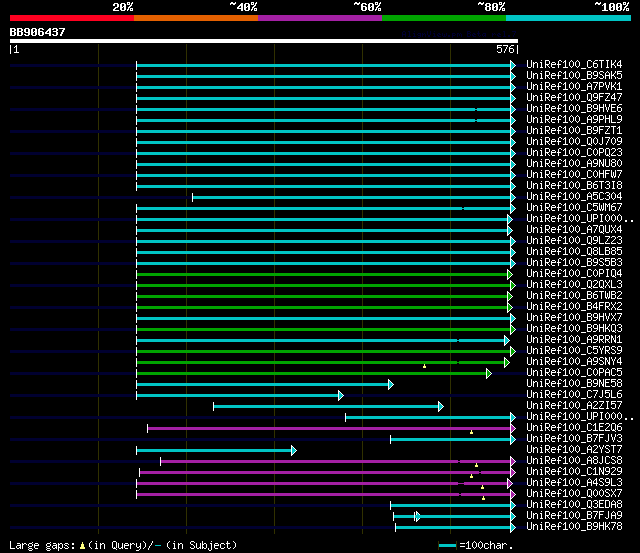Select the UniRef100_B6TWB2 label
Viewport: 640px width, 553px height.
[574, 296]
